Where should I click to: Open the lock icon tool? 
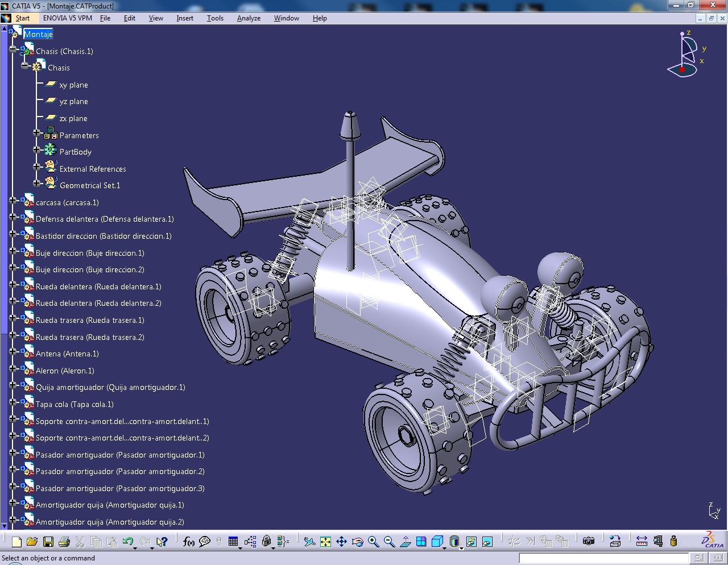coord(266,542)
